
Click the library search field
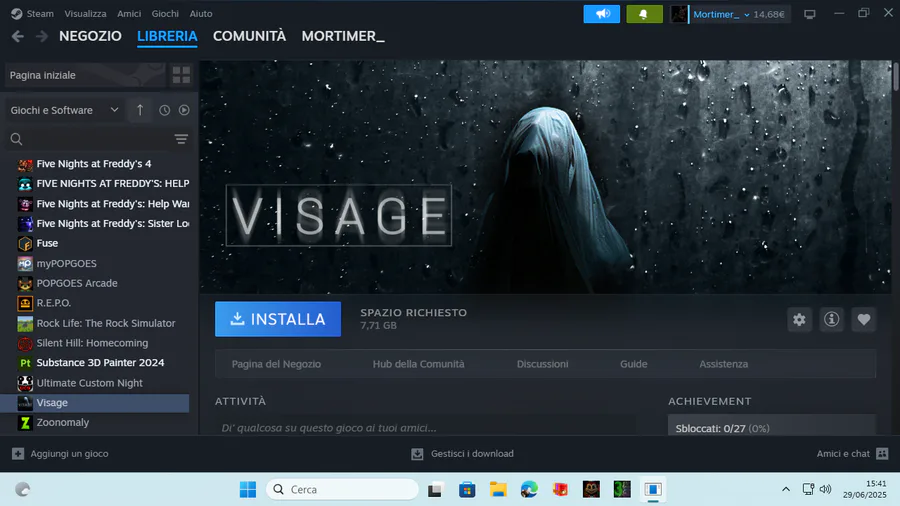click(89, 139)
